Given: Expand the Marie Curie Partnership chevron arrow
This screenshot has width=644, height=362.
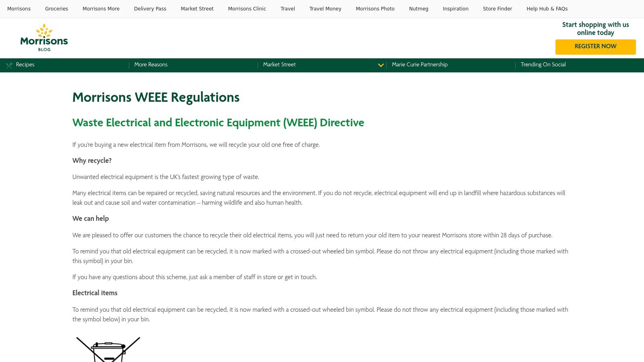Looking at the screenshot, I should (381, 65).
